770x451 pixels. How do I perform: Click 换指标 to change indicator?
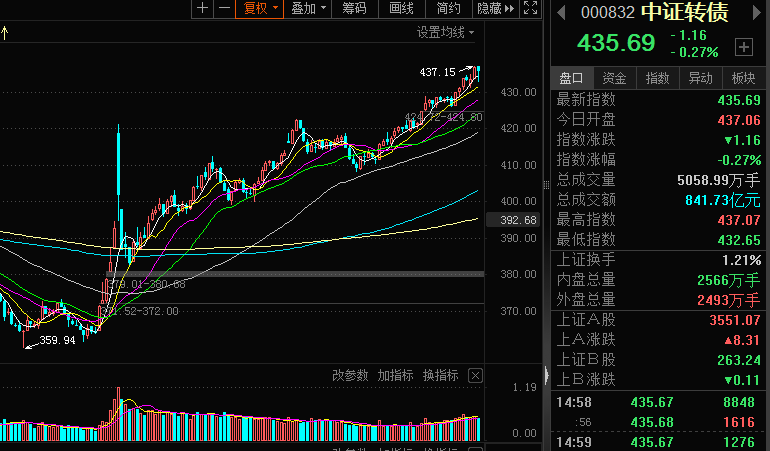(x=440, y=376)
